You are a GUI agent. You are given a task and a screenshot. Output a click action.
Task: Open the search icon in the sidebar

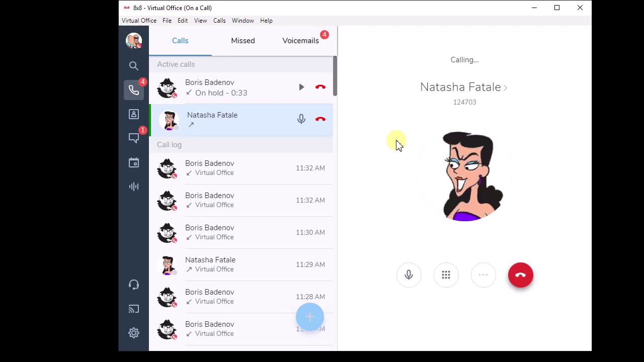(133, 66)
